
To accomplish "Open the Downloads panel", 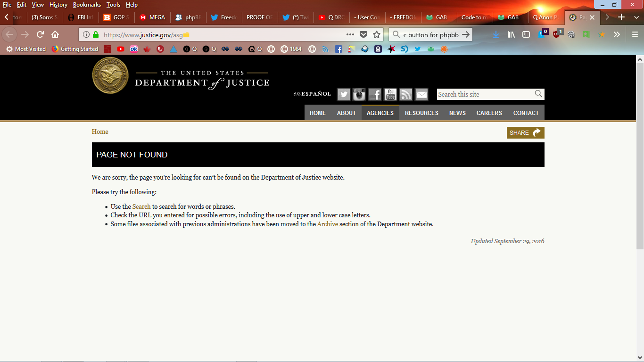I will click(x=495, y=34).
